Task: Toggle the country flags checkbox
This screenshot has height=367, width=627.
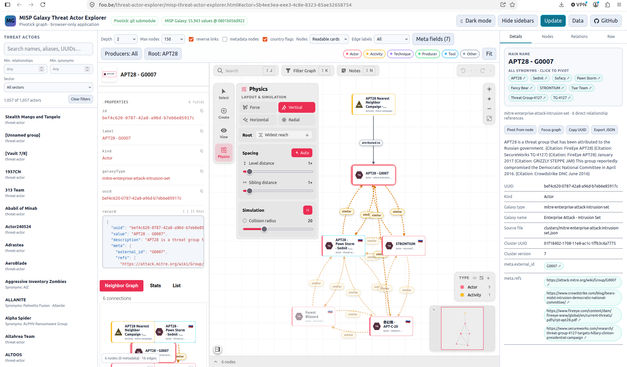Action: [x=265, y=39]
